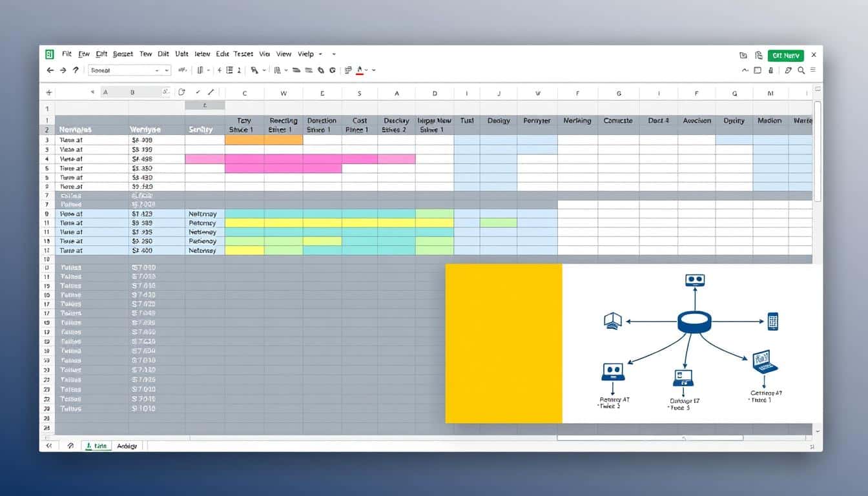Select column header C
The width and height of the screenshot is (868, 496).
pos(244,93)
